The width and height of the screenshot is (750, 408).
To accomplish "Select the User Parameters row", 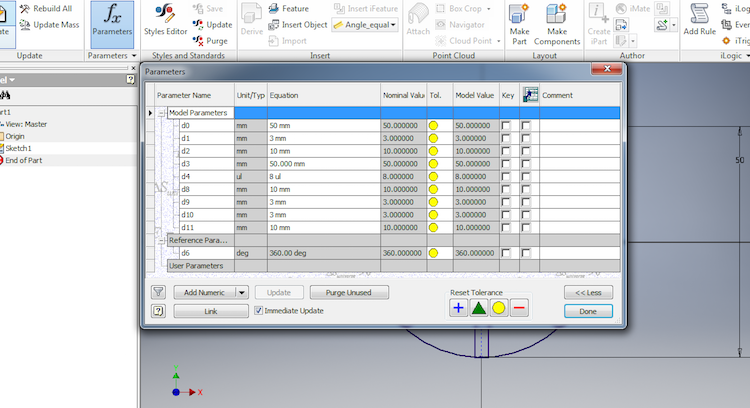I will 393,265.
